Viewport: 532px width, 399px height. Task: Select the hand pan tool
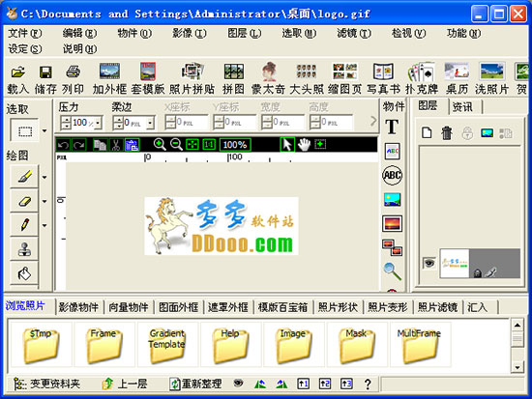coord(304,144)
